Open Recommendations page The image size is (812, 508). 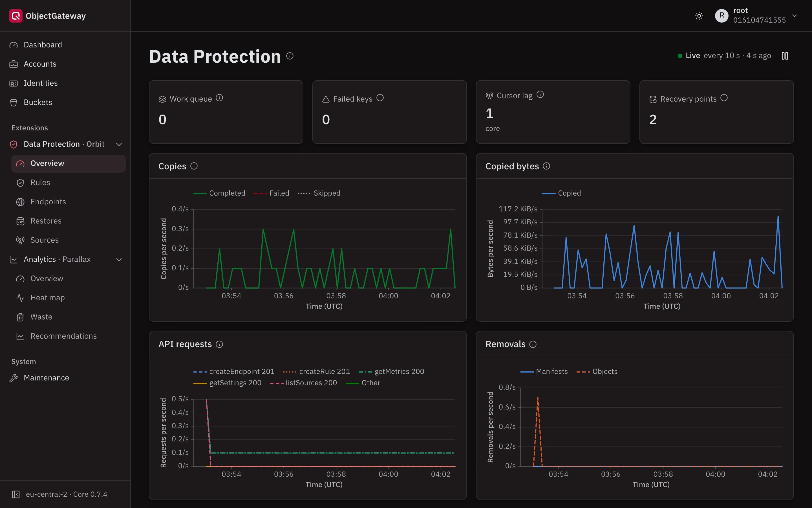[69, 336]
